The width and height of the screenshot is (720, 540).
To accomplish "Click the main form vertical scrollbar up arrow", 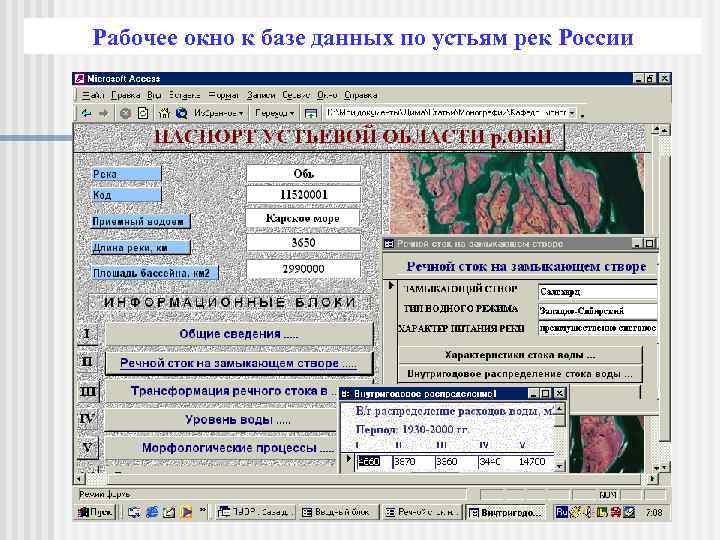I will [664, 131].
